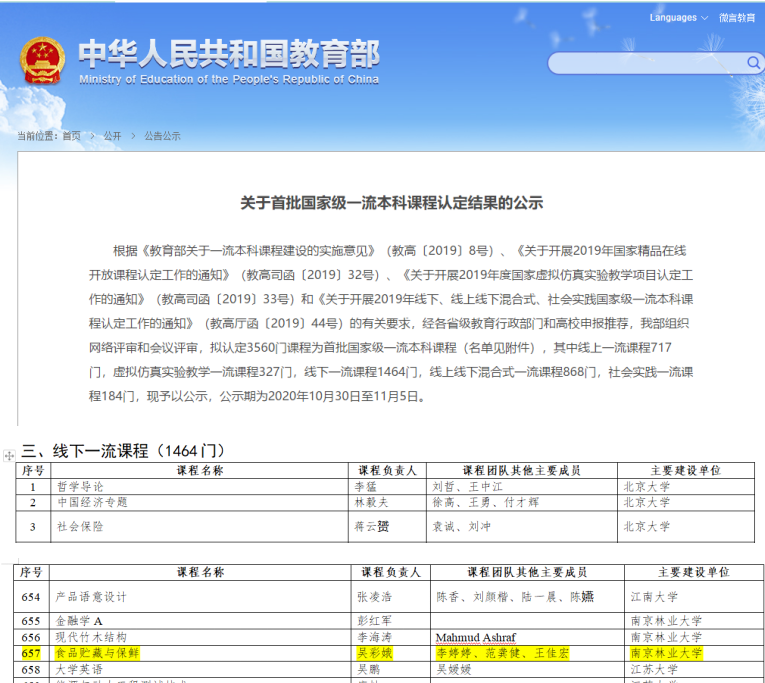Click the 微言教育 link

(x=737, y=18)
